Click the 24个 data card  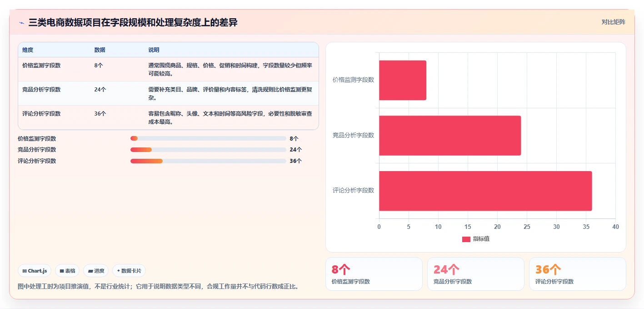[x=476, y=274]
